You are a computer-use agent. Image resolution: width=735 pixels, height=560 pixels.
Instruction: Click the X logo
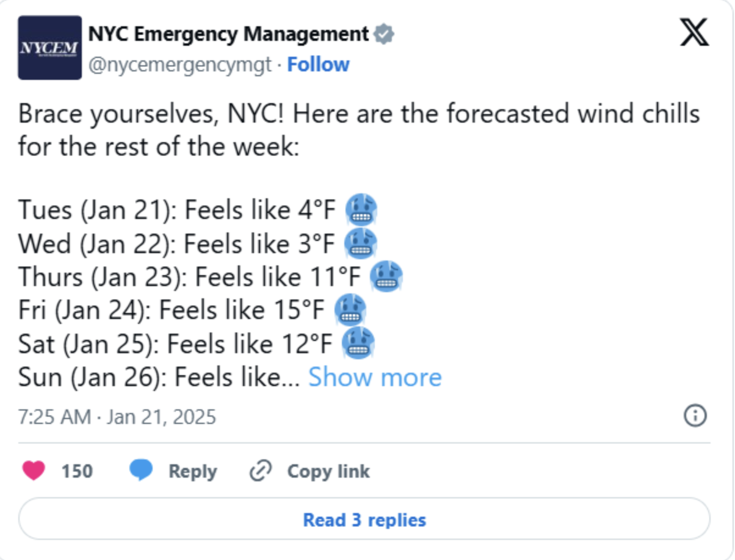click(x=694, y=34)
